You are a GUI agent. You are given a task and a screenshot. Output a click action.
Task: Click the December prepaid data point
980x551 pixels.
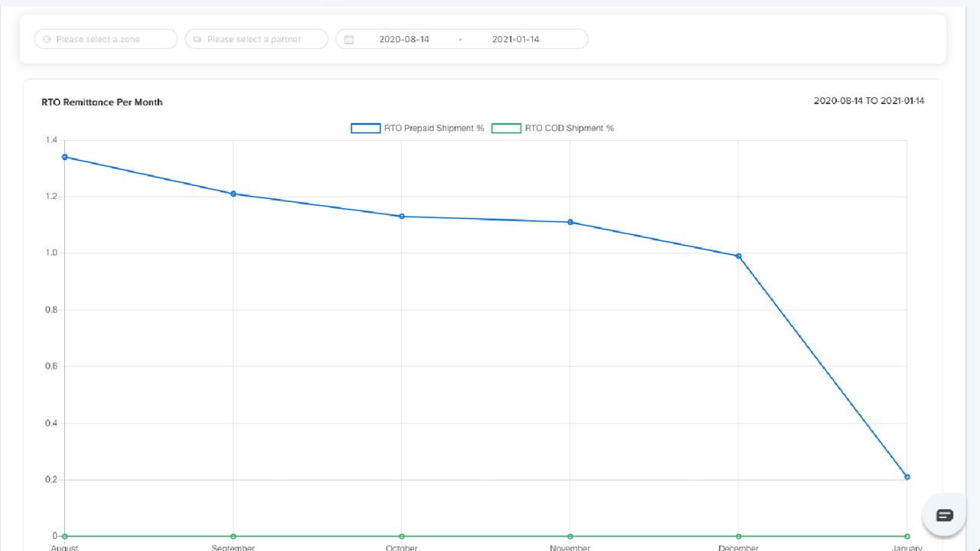tap(739, 256)
